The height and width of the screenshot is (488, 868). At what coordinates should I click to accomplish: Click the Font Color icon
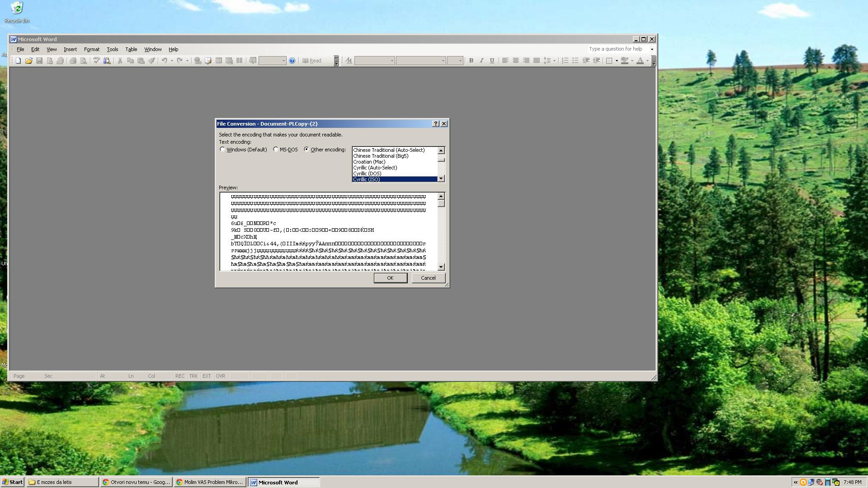pos(640,61)
